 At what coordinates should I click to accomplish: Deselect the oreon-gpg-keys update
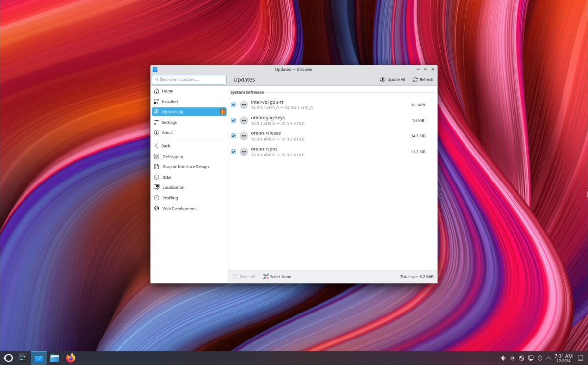(x=233, y=120)
